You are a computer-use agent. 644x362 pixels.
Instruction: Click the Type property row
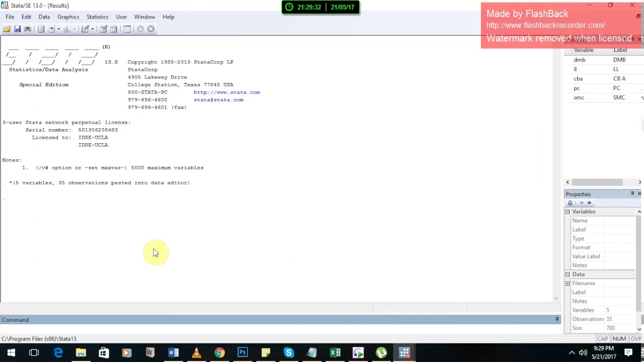(x=604, y=238)
